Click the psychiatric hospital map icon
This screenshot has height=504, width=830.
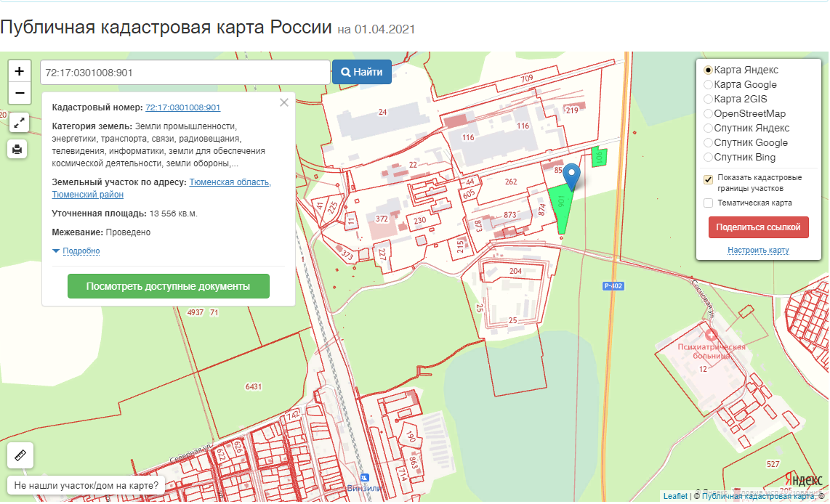711,334
